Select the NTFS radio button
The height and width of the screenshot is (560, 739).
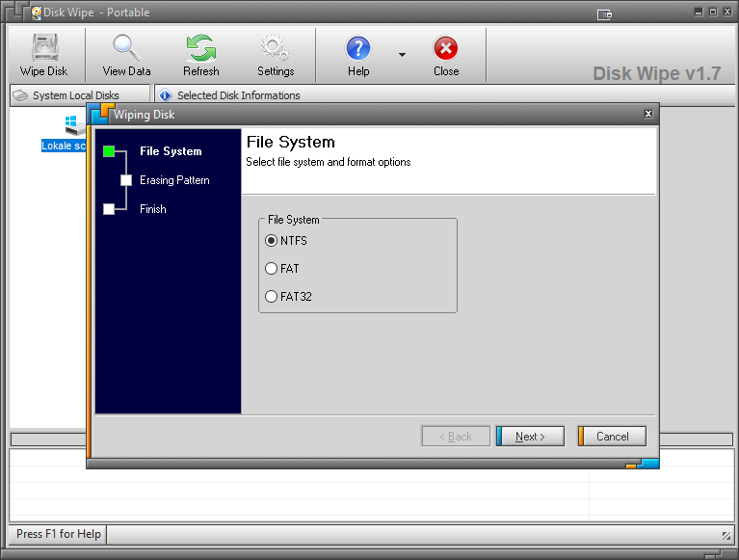(x=271, y=241)
